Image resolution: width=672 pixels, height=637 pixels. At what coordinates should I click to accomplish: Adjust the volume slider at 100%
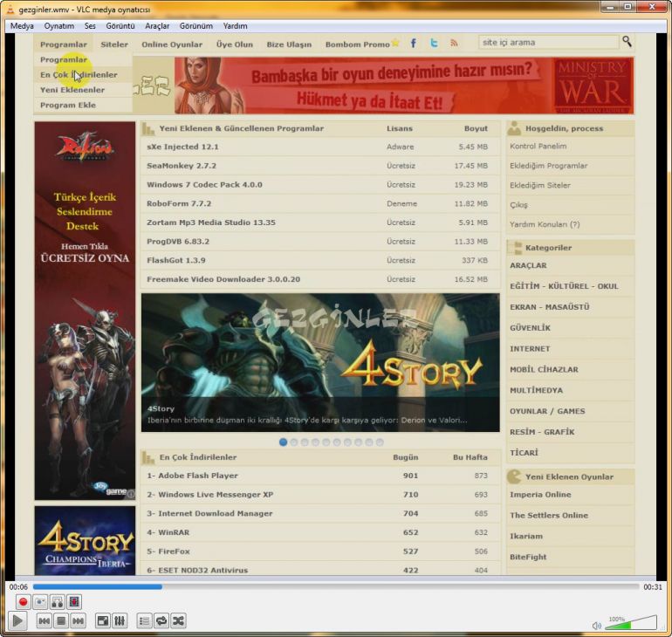click(x=631, y=623)
